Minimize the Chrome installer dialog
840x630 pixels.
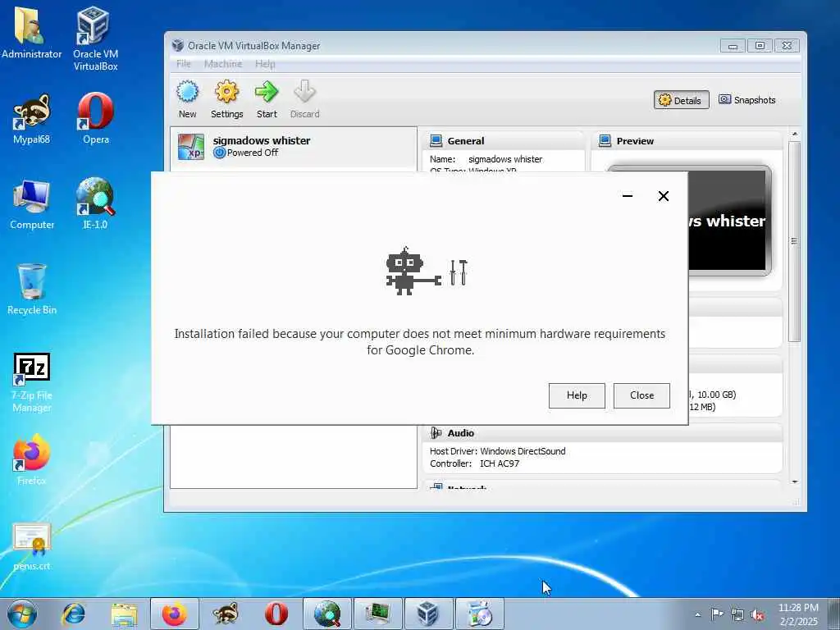[x=628, y=196]
